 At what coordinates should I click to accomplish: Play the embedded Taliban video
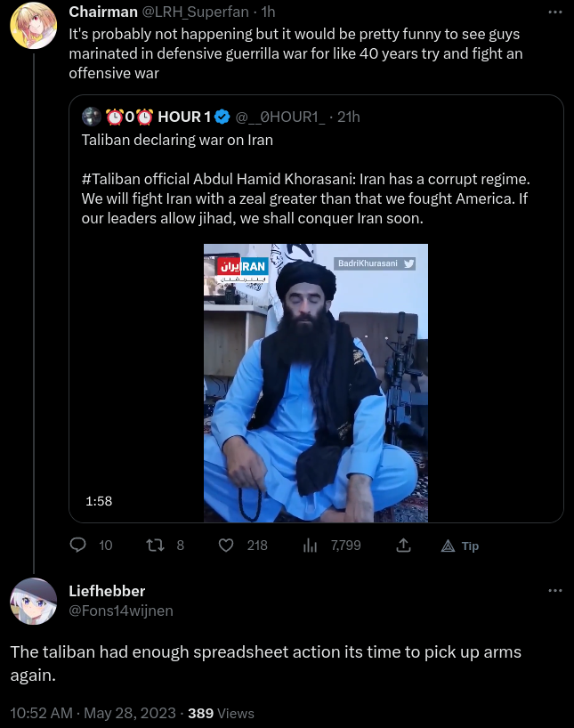(x=316, y=383)
